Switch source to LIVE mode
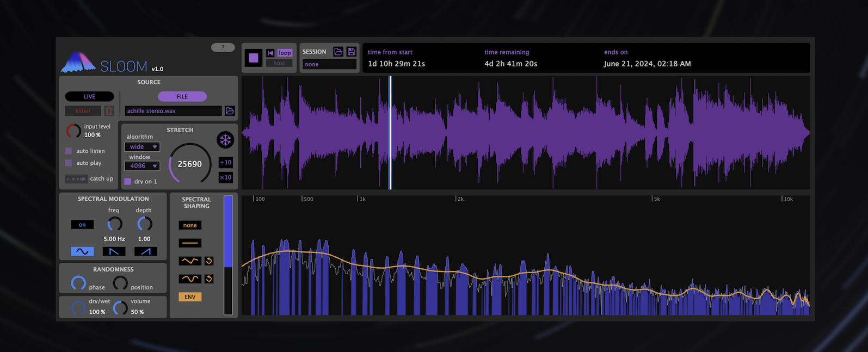This screenshot has width=868, height=352. pos(89,97)
